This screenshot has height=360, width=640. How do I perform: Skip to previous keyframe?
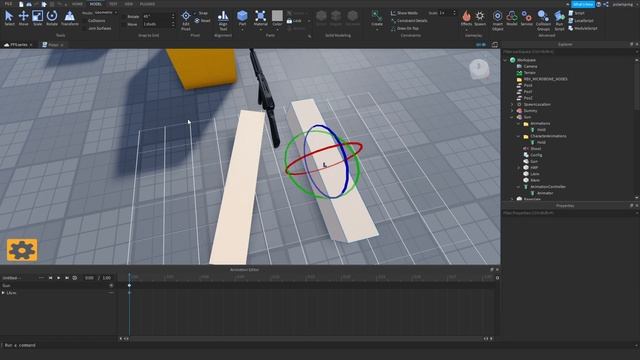point(50,278)
